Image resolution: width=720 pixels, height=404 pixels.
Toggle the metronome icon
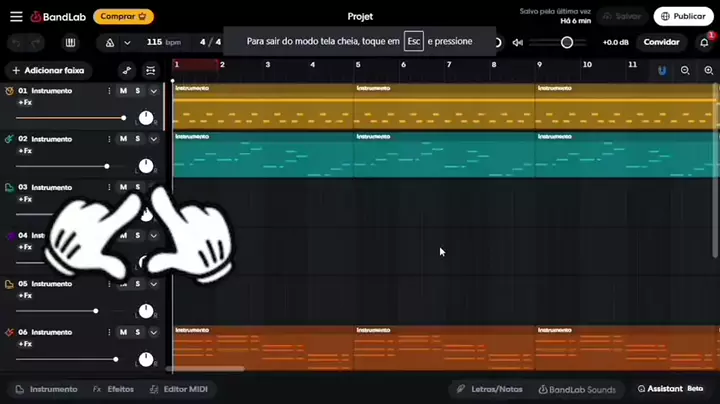110,43
